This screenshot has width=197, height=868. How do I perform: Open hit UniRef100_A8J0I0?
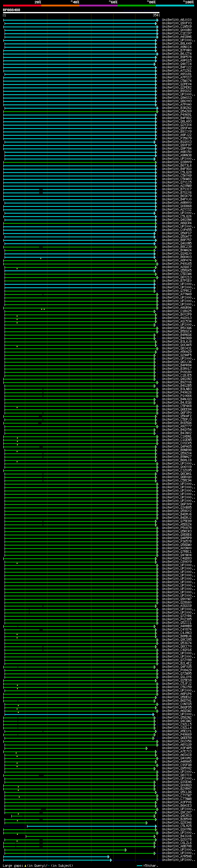click(x=177, y=20)
